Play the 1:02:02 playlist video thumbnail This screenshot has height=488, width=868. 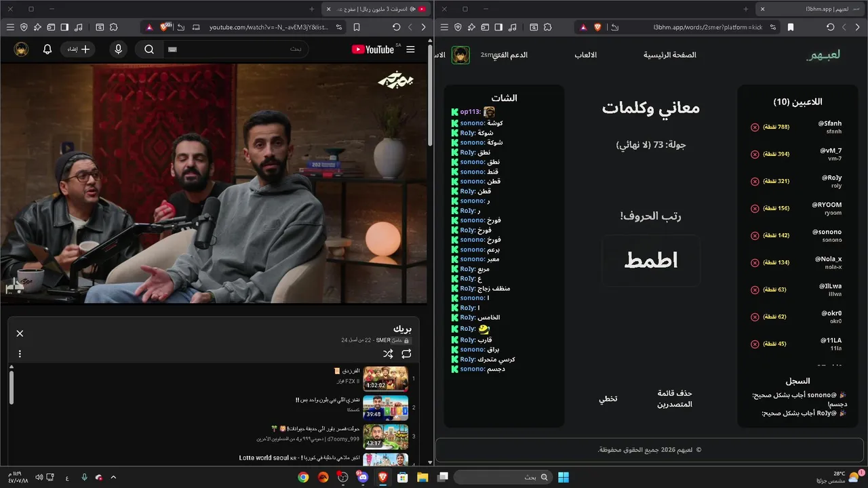386,379
